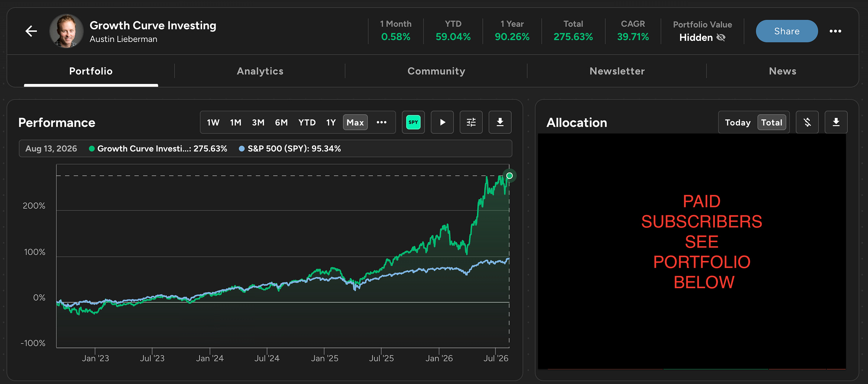This screenshot has height=384, width=868.
Task: Select the 1M performance range
Action: click(x=236, y=122)
